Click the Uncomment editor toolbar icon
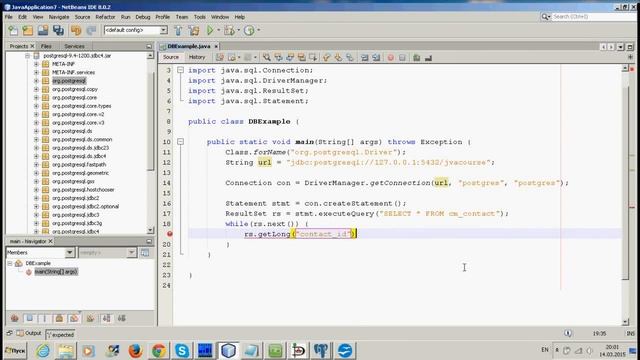This screenshot has height=360, width=640. pos(428,58)
